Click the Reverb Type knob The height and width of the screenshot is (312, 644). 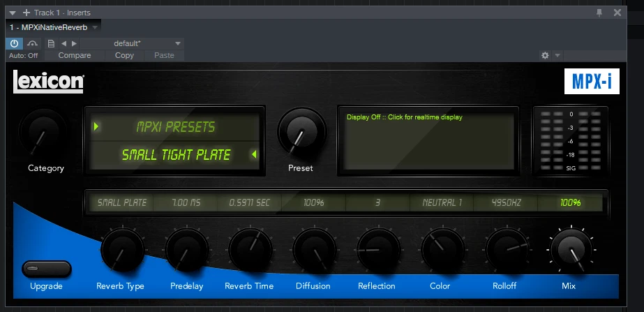122,249
